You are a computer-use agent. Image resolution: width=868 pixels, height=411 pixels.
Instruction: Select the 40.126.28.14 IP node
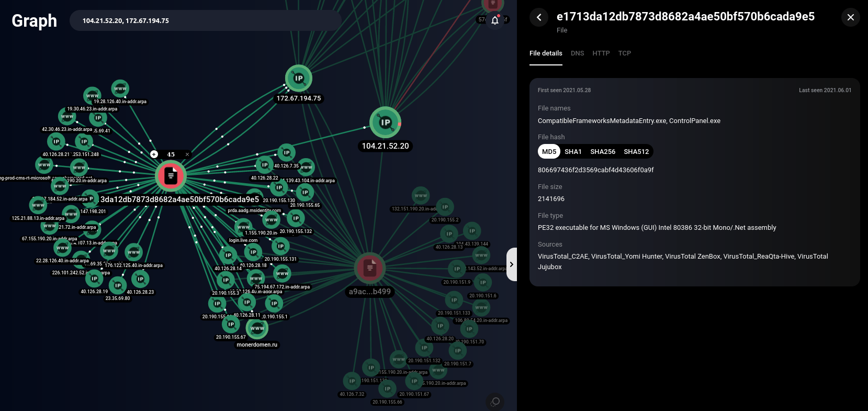coord(228,256)
